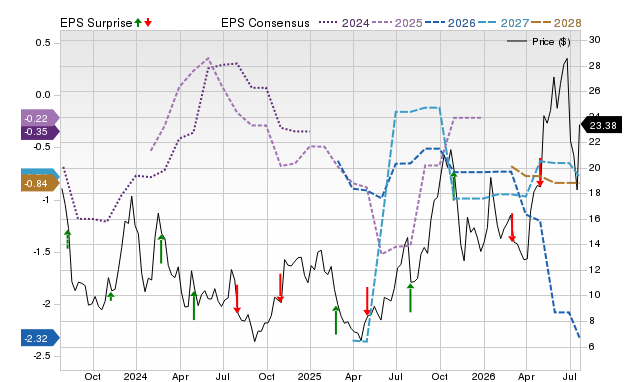This screenshot has width=640, height=382.
Task: Click the 2025 light purple legend entry
Action: pos(397,23)
